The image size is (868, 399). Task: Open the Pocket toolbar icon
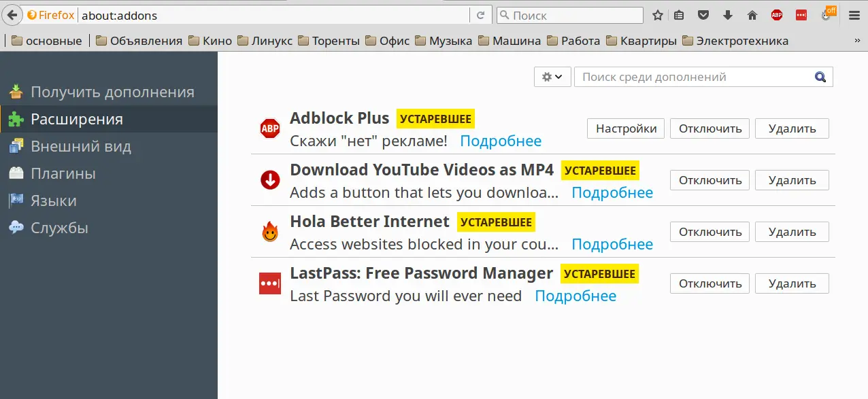(704, 15)
